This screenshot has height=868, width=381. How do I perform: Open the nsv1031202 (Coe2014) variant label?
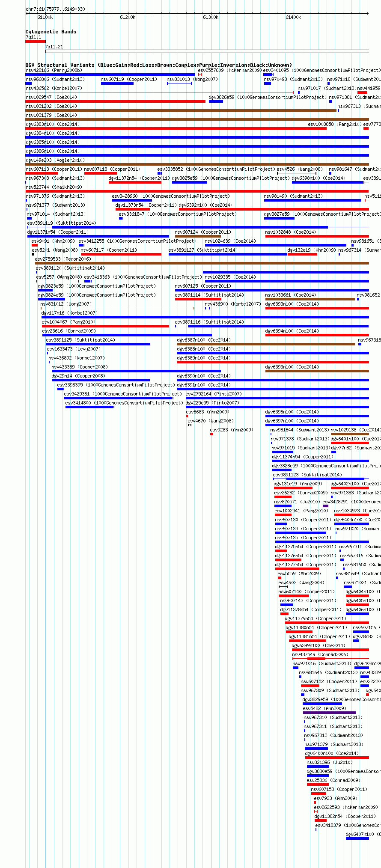51,106
